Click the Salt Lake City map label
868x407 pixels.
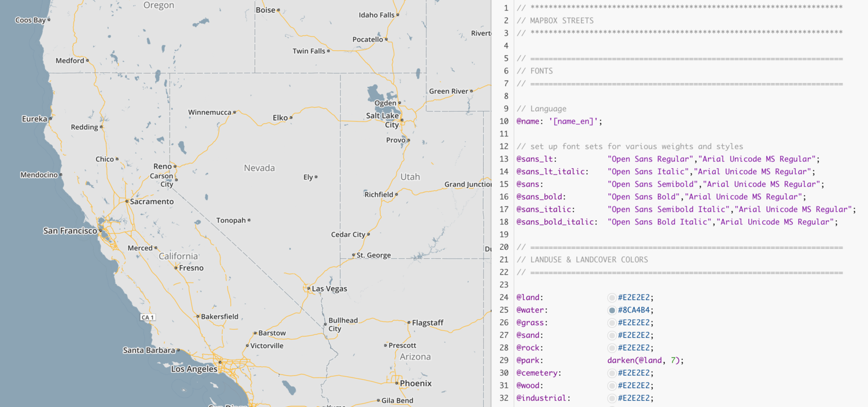click(384, 120)
